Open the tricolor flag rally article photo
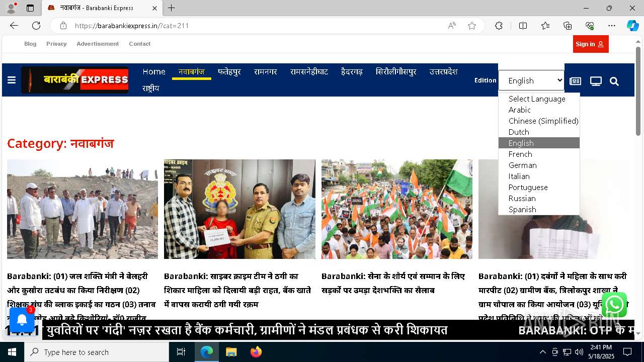644x362 pixels. pos(397,209)
